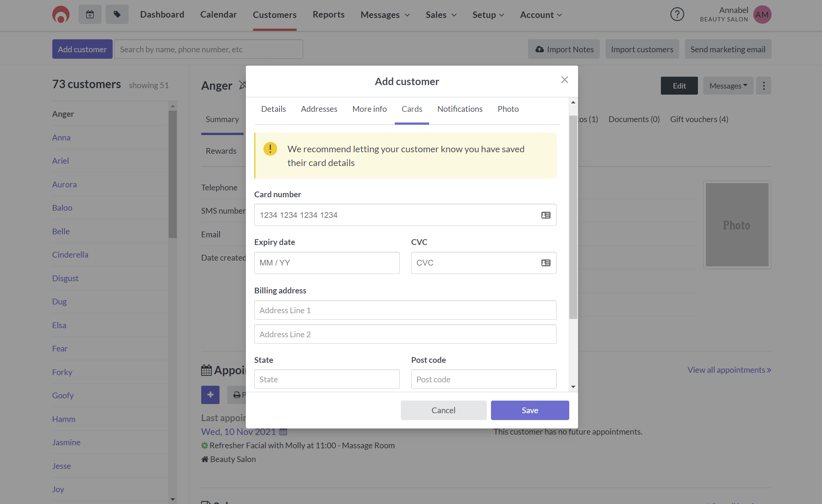Close the Add customer dialog
This screenshot has width=822, height=504.
pos(565,80)
